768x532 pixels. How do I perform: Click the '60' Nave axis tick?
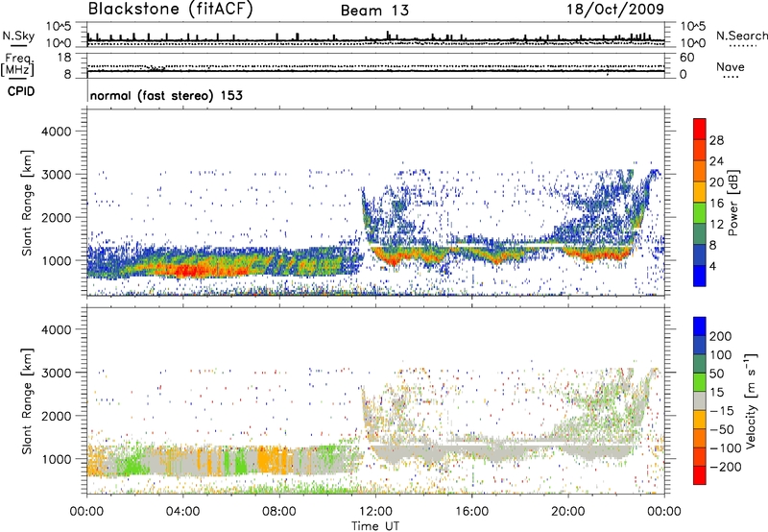coord(686,58)
